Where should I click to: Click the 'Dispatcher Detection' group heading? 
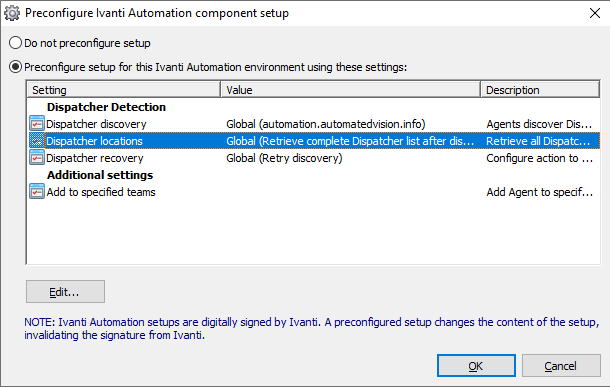coord(106,107)
